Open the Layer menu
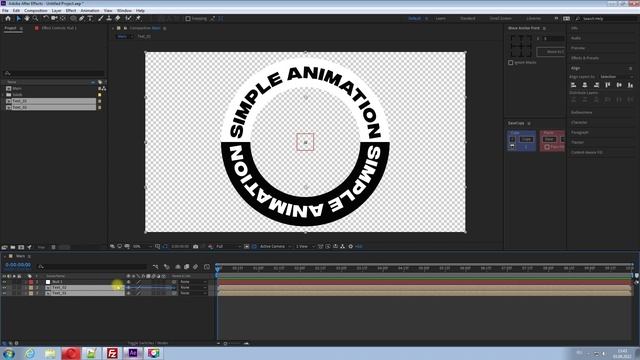 [x=57, y=11]
